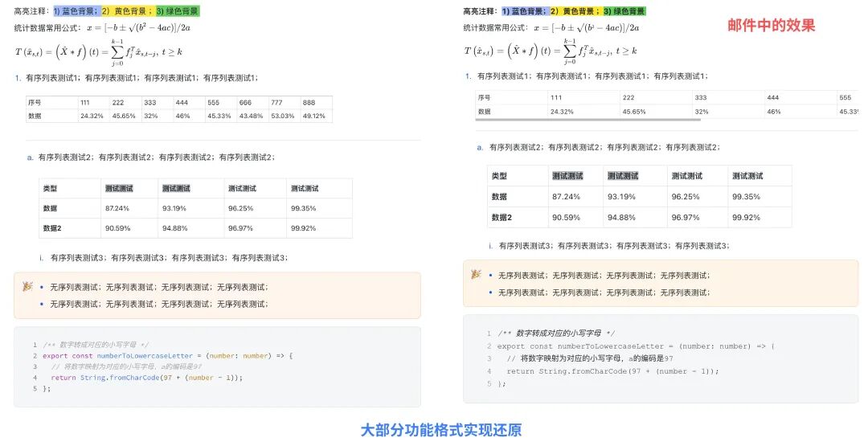Click the party popper emoji in left callout

pyautogui.click(x=27, y=287)
